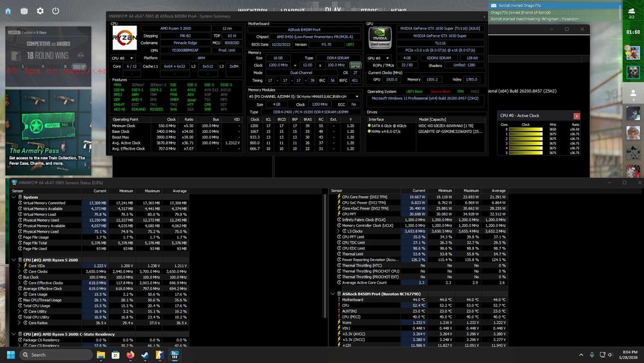This screenshot has height=363, width=644.
Task: Click the NVMe x4 drive status indicator
Action: [x=369, y=131]
